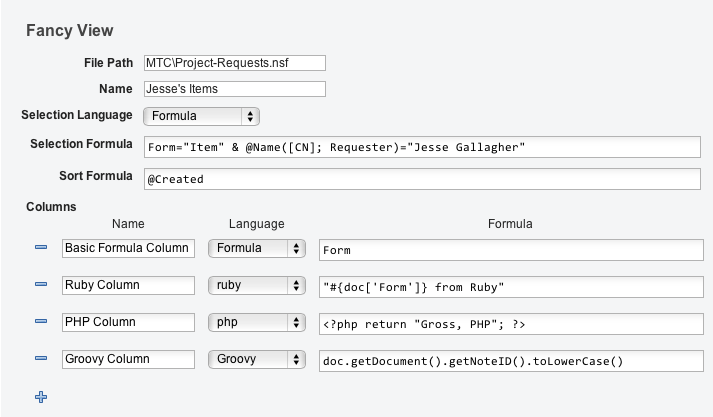Remove the Ruby Column row
The image size is (713, 417).
[x=41, y=285]
